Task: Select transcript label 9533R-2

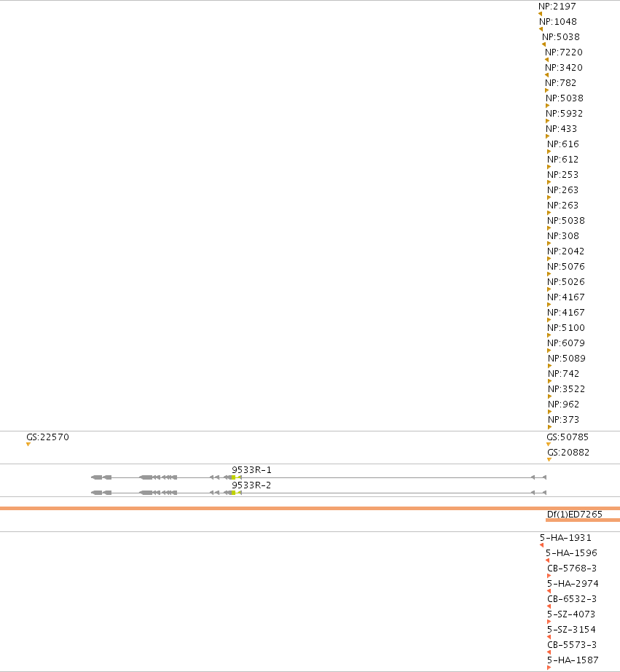Action: point(252,485)
